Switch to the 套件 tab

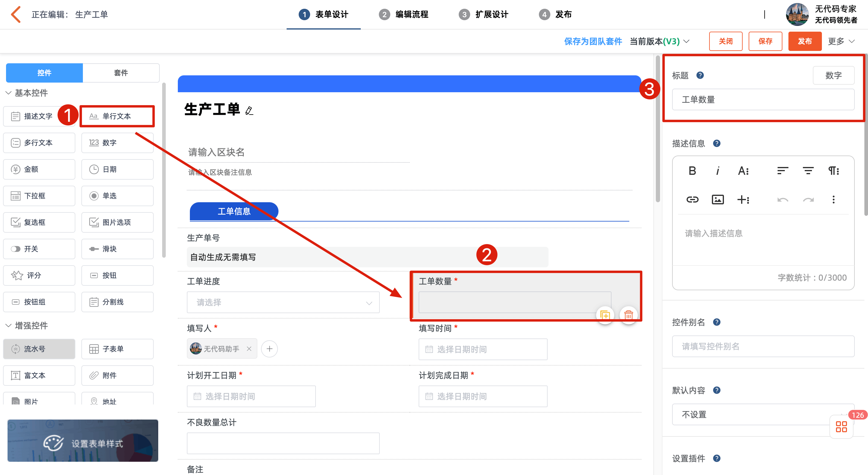[121, 73]
